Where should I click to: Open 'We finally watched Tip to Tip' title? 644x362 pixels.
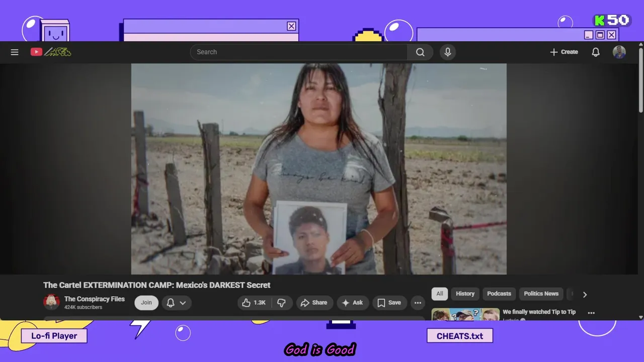tap(539, 312)
